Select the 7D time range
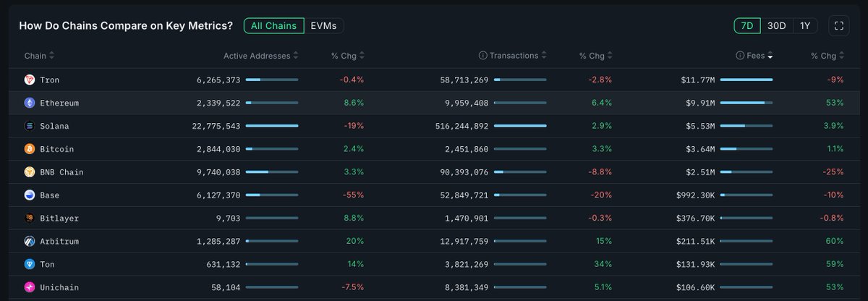 pyautogui.click(x=747, y=25)
